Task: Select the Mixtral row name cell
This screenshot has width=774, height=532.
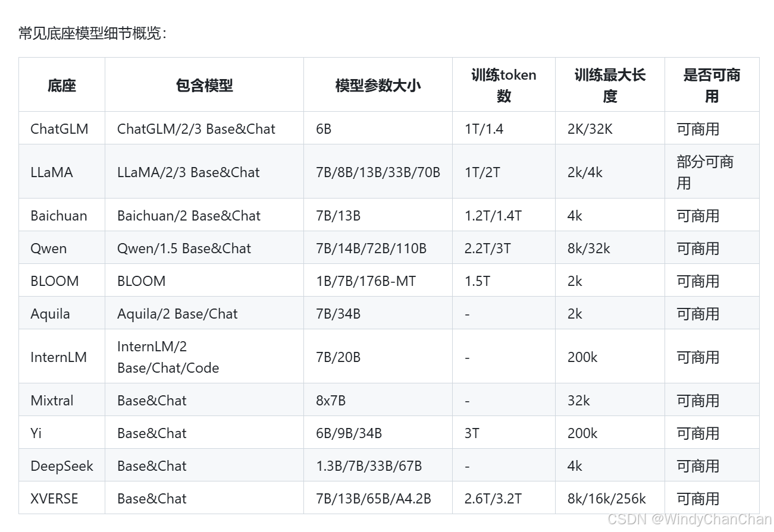Action: click(x=62, y=400)
